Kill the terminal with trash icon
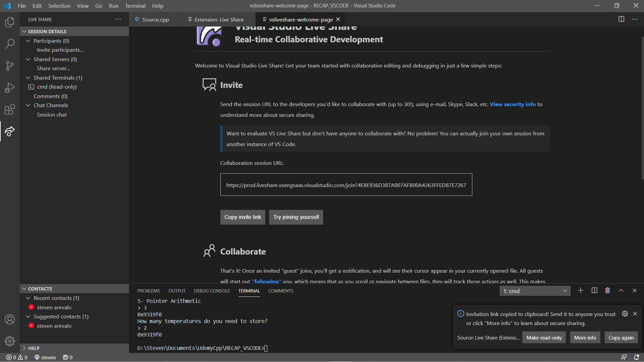Viewport: 644px width, 362px height. [x=607, y=290]
